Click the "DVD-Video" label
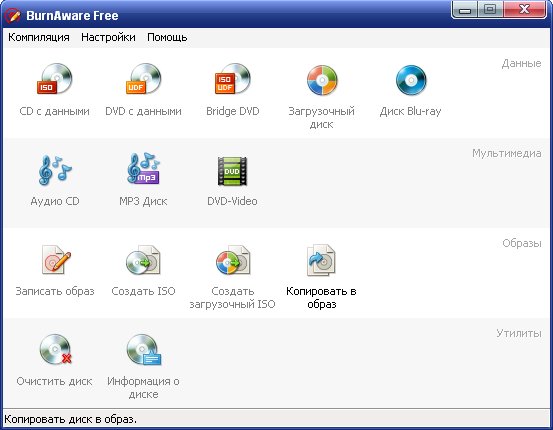The height and width of the screenshot is (430, 553). (232, 201)
